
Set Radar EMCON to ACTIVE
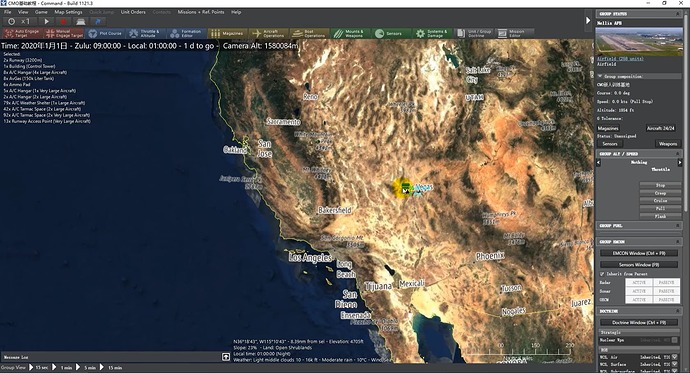click(x=639, y=282)
